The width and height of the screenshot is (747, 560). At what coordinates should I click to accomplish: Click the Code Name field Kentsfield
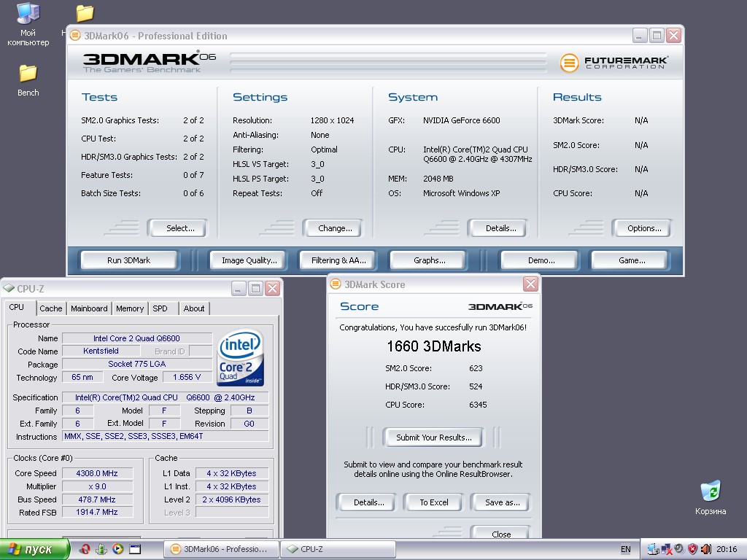pos(101,351)
